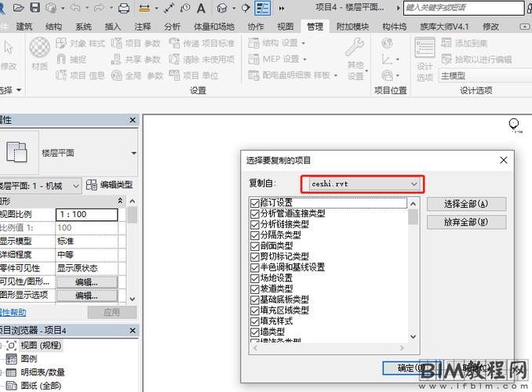Click Add to Set (添加到集)

(465, 43)
